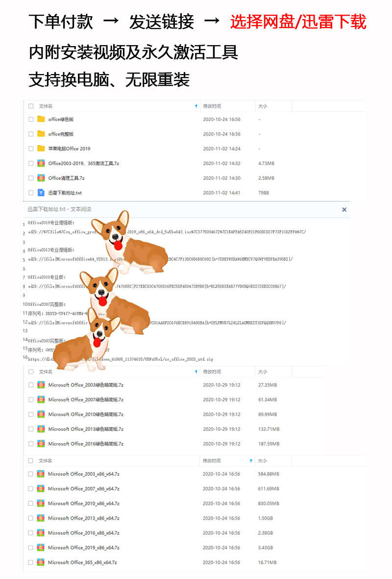Screen dimensions: 392x579
Task: Click the size value 4.73MB
Action: click(267, 163)
